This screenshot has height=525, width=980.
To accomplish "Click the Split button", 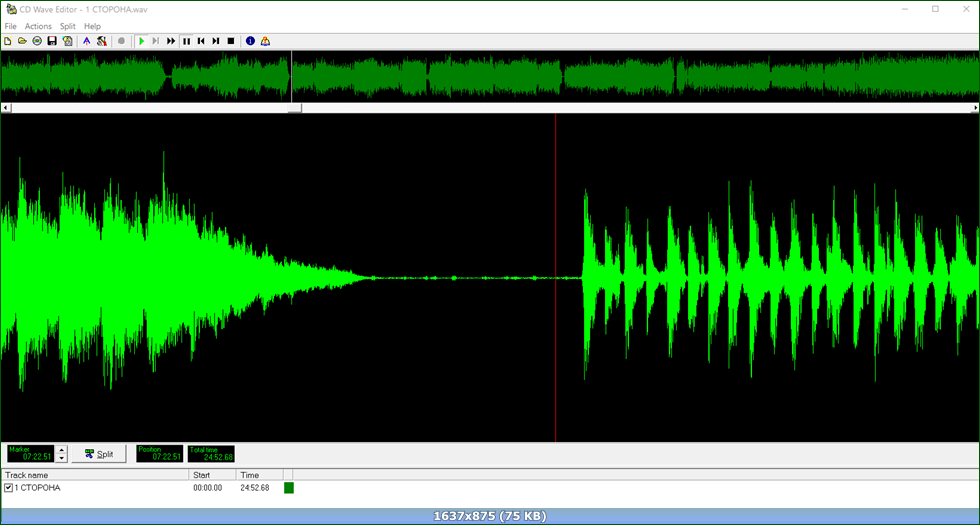I will (99, 454).
